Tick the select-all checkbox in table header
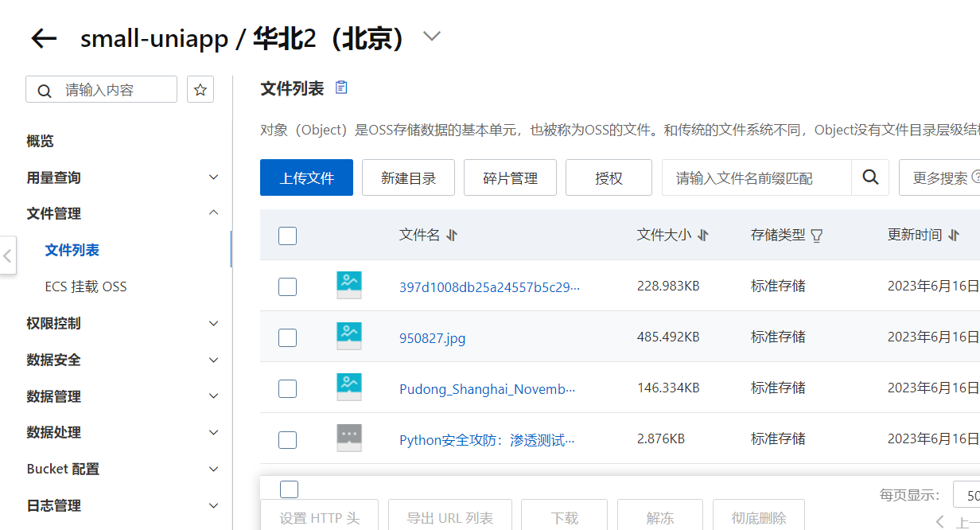980x530 pixels. point(287,236)
